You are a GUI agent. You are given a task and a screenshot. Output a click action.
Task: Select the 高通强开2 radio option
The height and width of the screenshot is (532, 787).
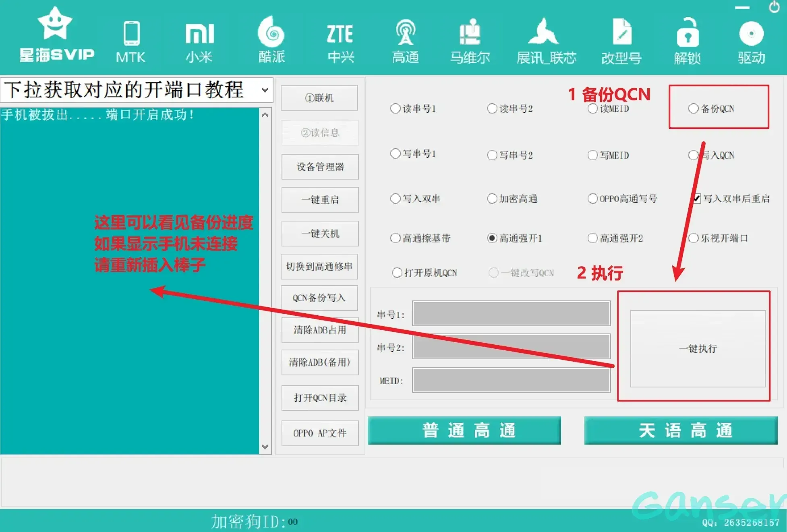(592, 238)
